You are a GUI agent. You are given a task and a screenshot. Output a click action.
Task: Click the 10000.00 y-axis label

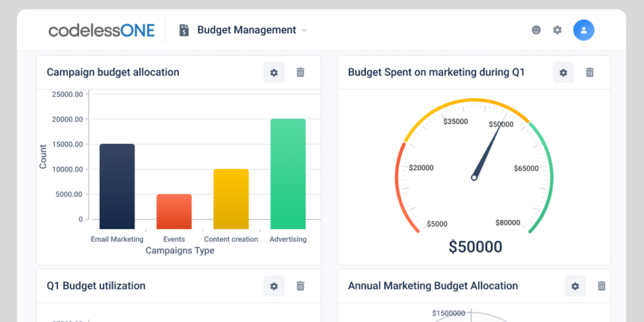point(66,169)
